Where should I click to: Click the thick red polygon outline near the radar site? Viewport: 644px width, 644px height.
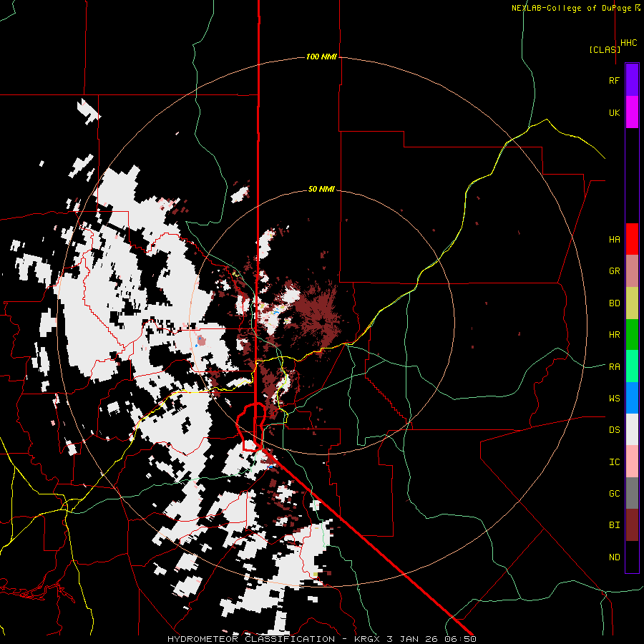click(251, 427)
